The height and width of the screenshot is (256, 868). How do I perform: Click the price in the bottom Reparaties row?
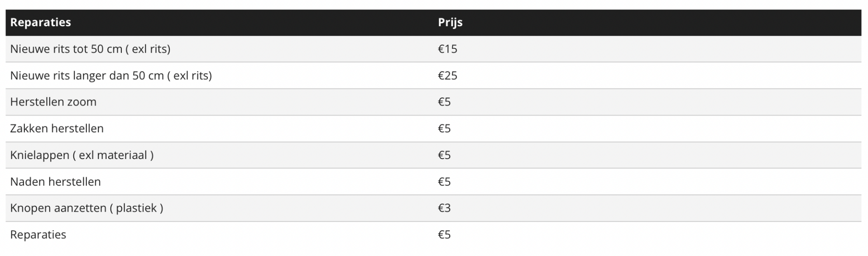[444, 235]
